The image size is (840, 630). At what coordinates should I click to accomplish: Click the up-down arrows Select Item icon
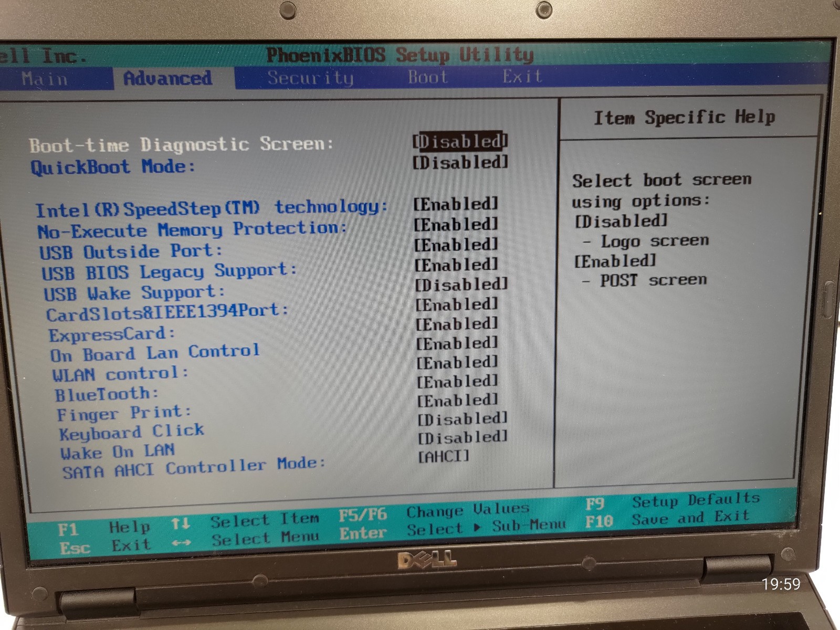coord(181,523)
